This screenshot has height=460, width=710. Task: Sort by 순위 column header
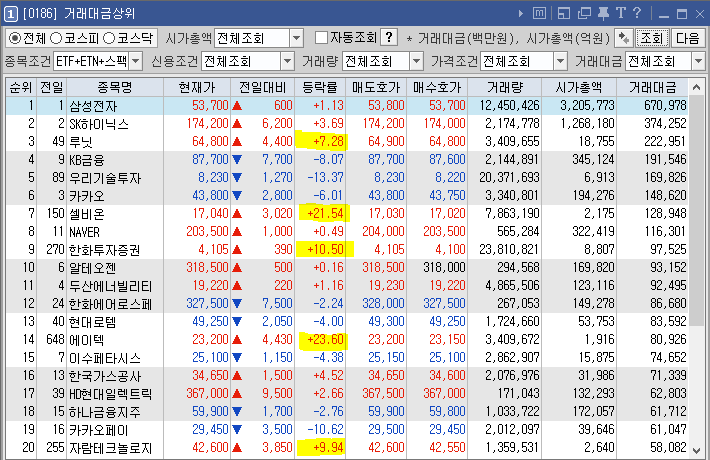pyautogui.click(x=21, y=87)
